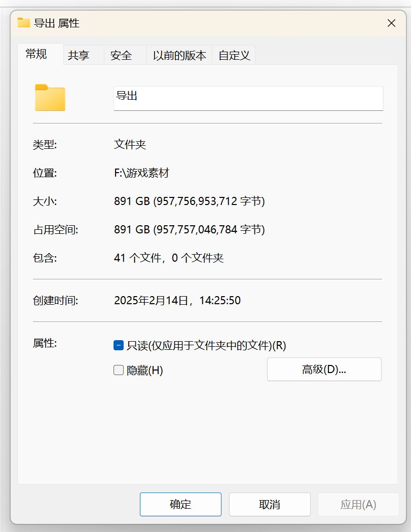This screenshot has width=411, height=532.
Task: Open the 自定义 tab
Action: tap(234, 56)
